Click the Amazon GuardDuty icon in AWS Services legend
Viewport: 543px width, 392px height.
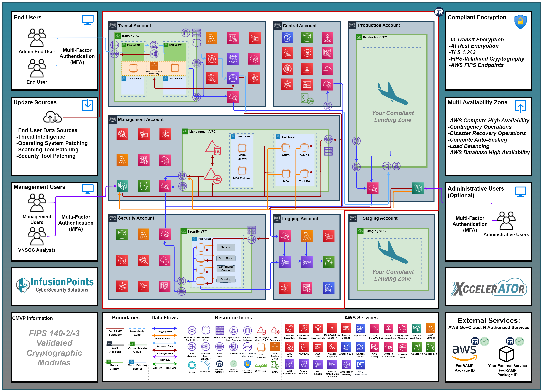pos(290,328)
